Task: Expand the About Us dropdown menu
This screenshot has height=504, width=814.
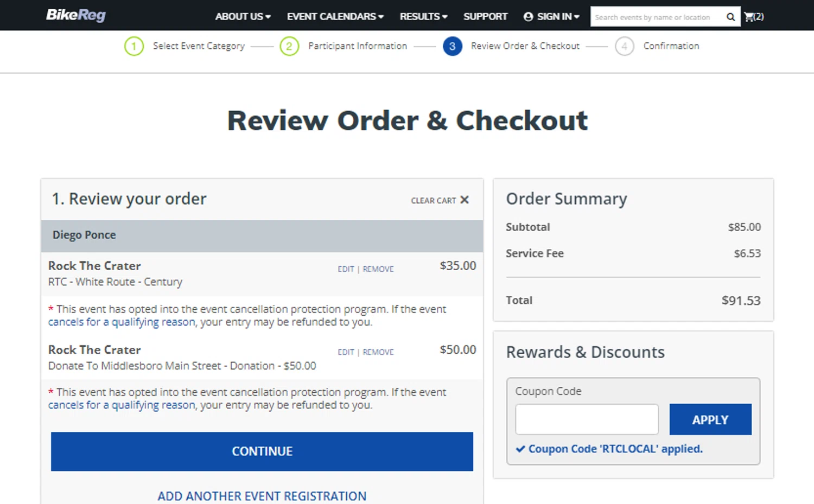Action: coord(243,17)
